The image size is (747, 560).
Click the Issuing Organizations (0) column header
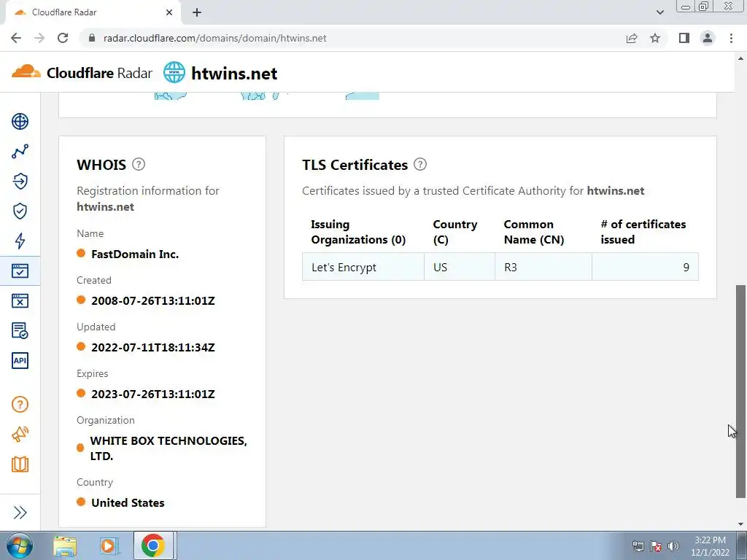[x=358, y=232]
